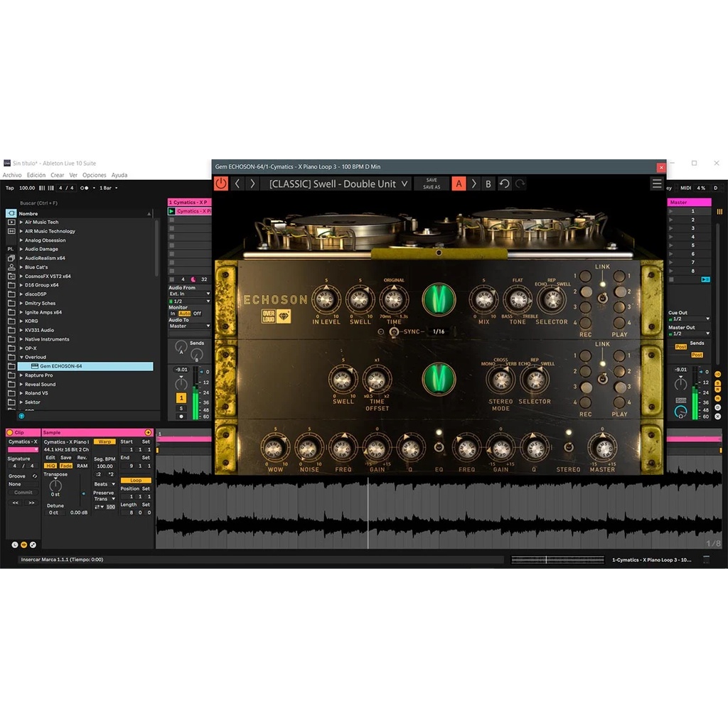The height and width of the screenshot is (728, 728).
Task: Activate preset slot B in ECHOSON
Action: tap(488, 184)
